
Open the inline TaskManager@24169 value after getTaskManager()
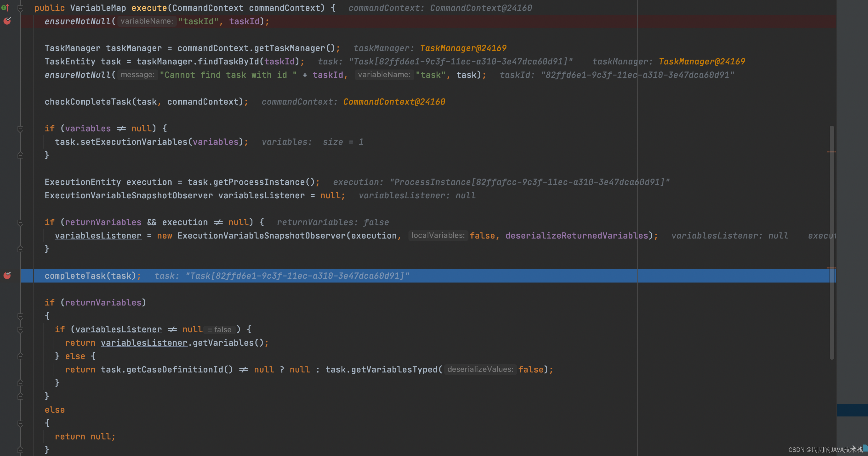pyautogui.click(x=463, y=48)
